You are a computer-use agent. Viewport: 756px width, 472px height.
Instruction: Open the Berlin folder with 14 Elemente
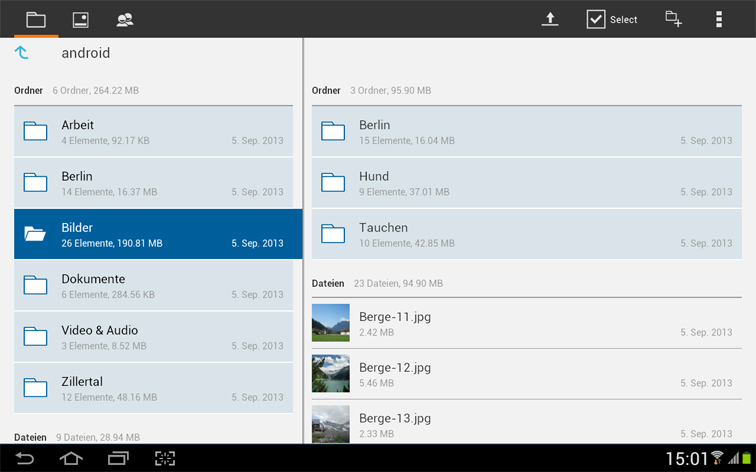tap(153, 183)
